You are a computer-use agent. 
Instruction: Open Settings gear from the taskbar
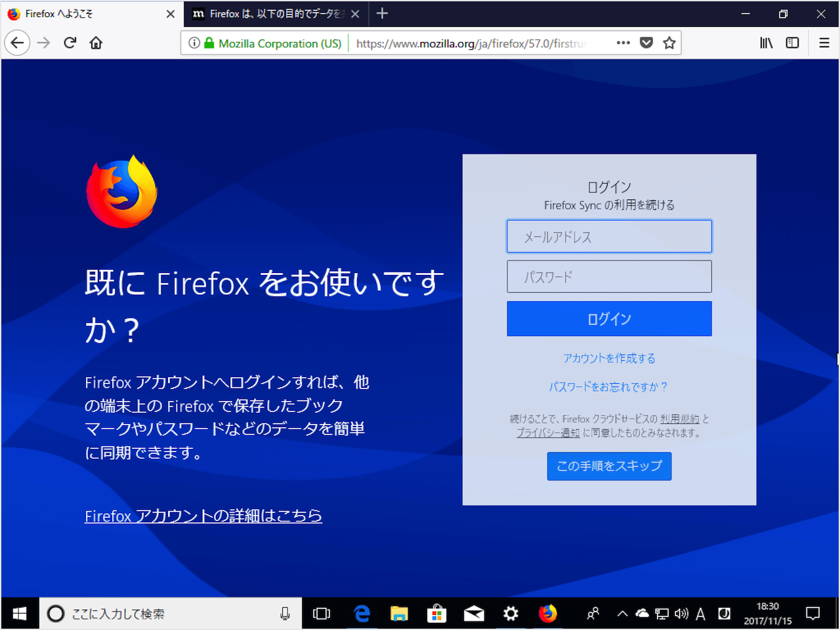[x=511, y=614]
